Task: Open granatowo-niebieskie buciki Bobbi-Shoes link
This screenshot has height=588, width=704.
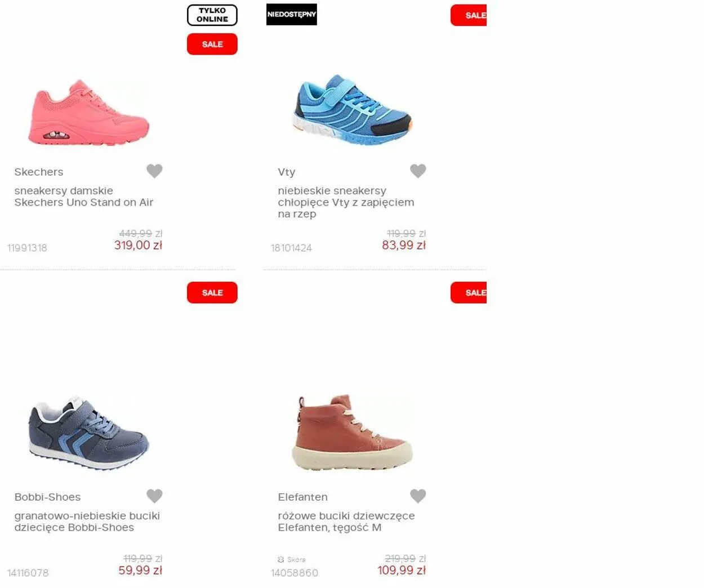Action: pos(87,522)
